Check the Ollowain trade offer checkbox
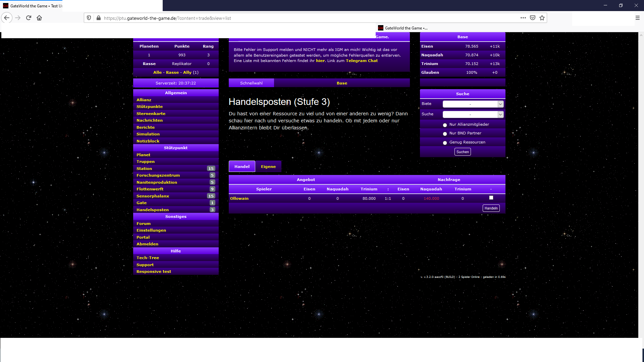 [491, 198]
